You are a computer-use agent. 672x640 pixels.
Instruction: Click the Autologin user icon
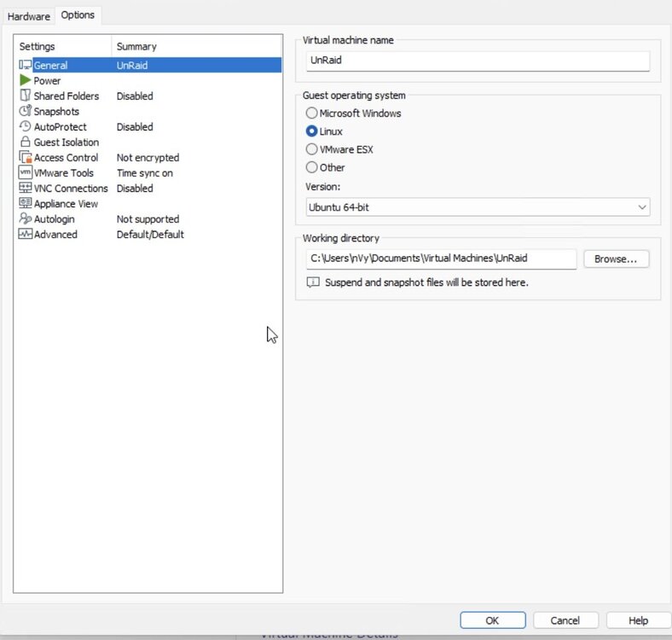point(26,218)
